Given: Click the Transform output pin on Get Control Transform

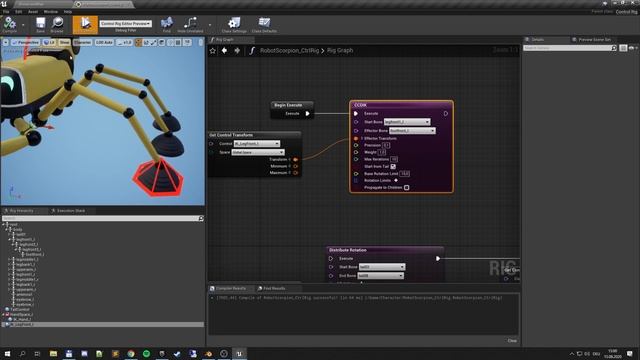Looking at the screenshot, I should (296, 159).
